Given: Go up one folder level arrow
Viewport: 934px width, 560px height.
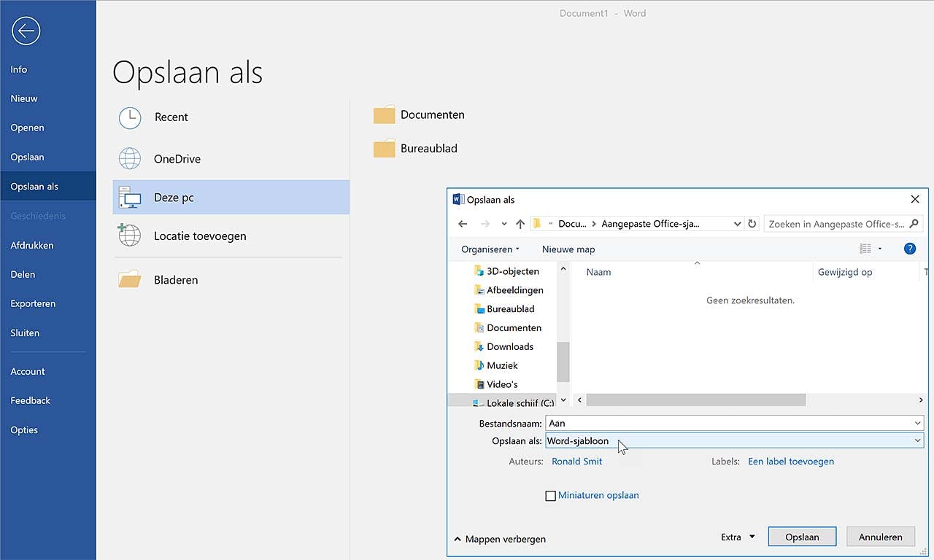Looking at the screenshot, I should pyautogui.click(x=520, y=224).
